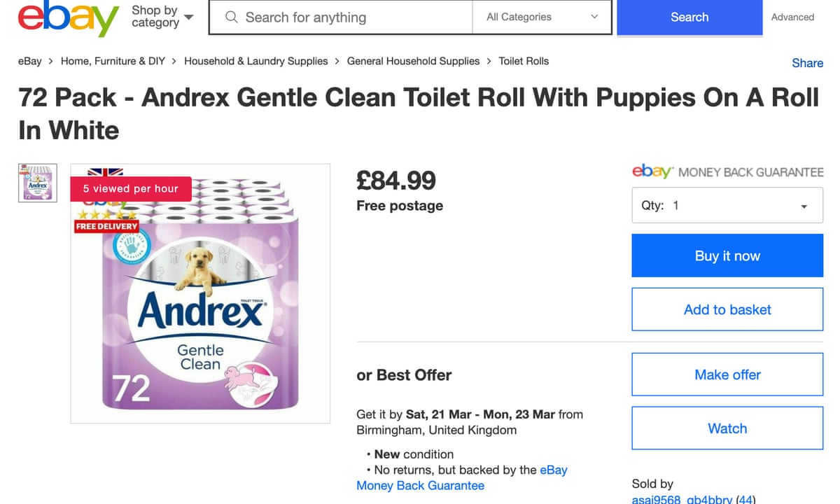Click the eBay logo
The image size is (840, 504).
click(68, 18)
